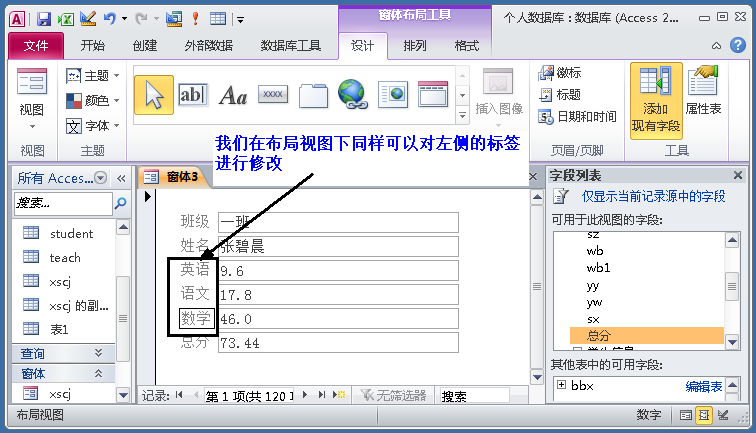Viewport: 756px width, 433px height.
Task: Click the Redo arrow icon
Action: 141,19
